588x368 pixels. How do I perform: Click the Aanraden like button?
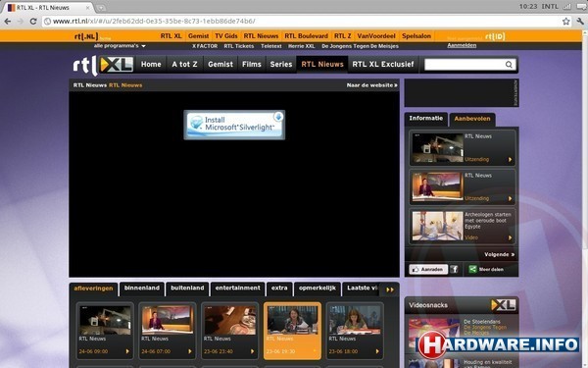pos(428,269)
